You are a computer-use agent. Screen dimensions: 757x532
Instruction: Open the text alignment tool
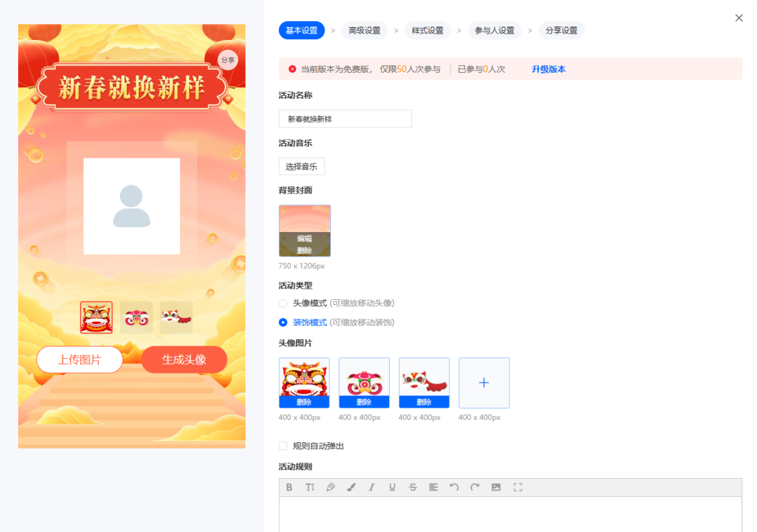[434, 487]
